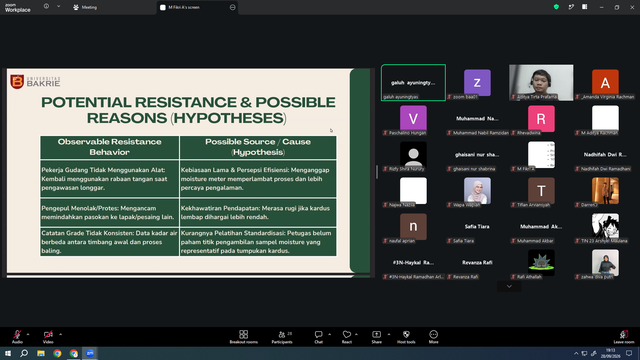This screenshot has width=640, height=360.
Task: Open File Explorer from taskbar
Action: 41,353
